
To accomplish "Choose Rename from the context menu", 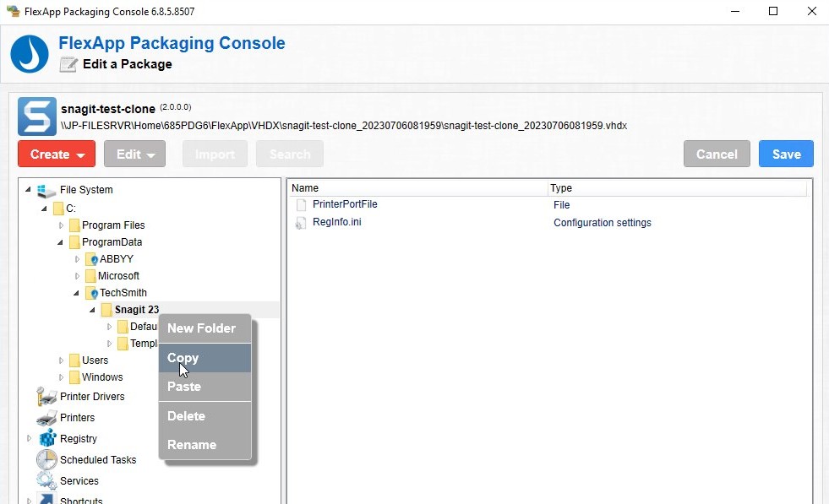I will pyautogui.click(x=205, y=444).
